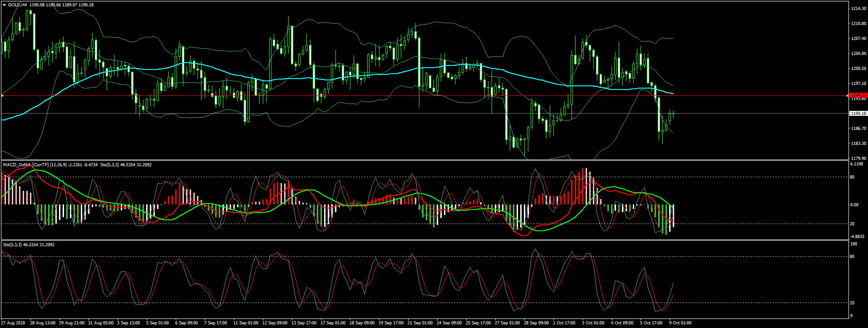Select the red 1194.31 price level tag
This screenshot has height=328, width=868.
858,95
